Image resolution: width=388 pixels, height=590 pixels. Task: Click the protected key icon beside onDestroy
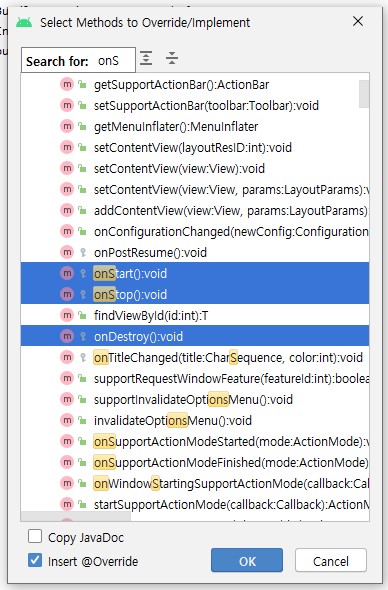coord(83,336)
